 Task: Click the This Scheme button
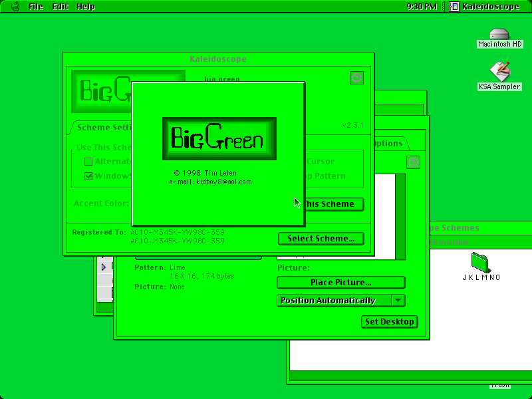334,204
